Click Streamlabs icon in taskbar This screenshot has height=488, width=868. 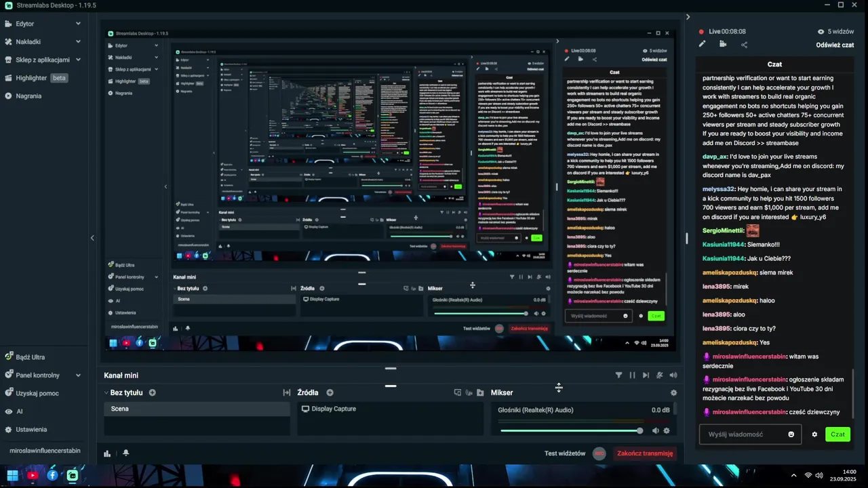click(x=73, y=475)
